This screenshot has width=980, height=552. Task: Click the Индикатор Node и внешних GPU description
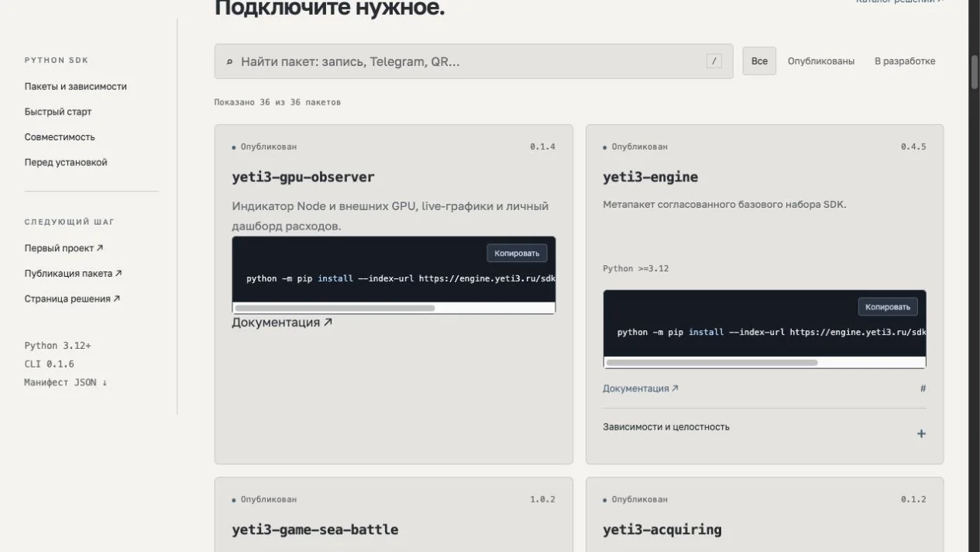[390, 216]
